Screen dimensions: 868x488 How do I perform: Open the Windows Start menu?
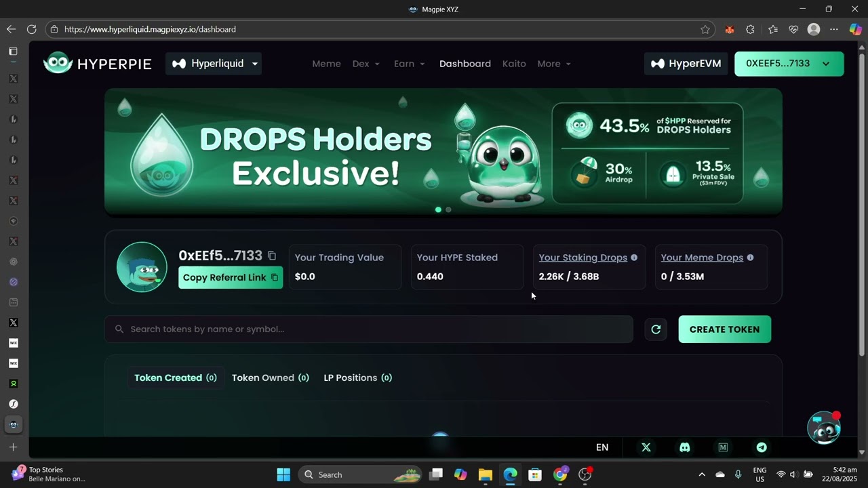[x=283, y=474]
